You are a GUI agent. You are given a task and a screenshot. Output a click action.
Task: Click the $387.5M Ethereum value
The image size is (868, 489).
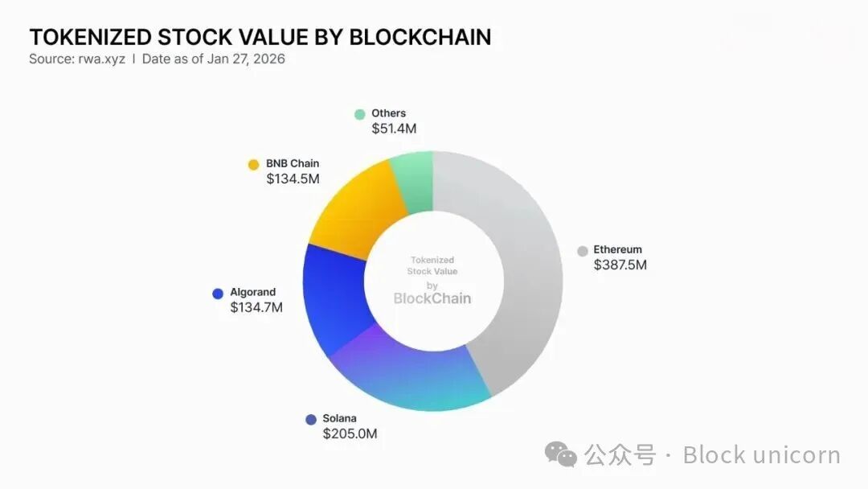[x=620, y=265]
